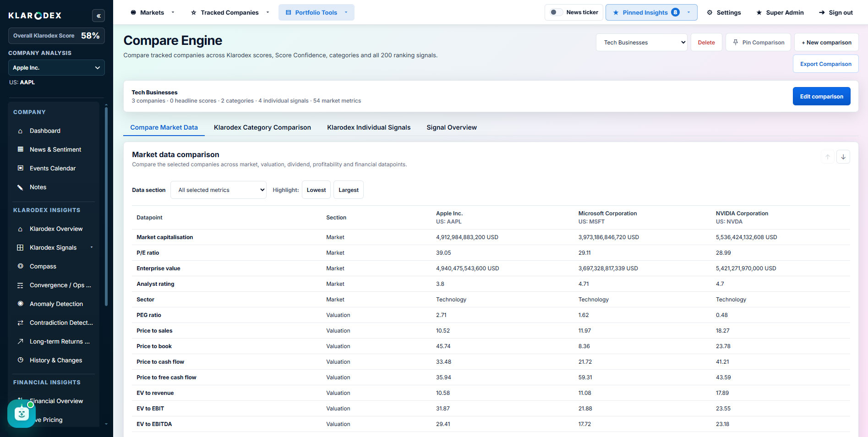Viewport: 868px width, 437px height.
Task: Click the Compass target icon
Action: pos(20,266)
